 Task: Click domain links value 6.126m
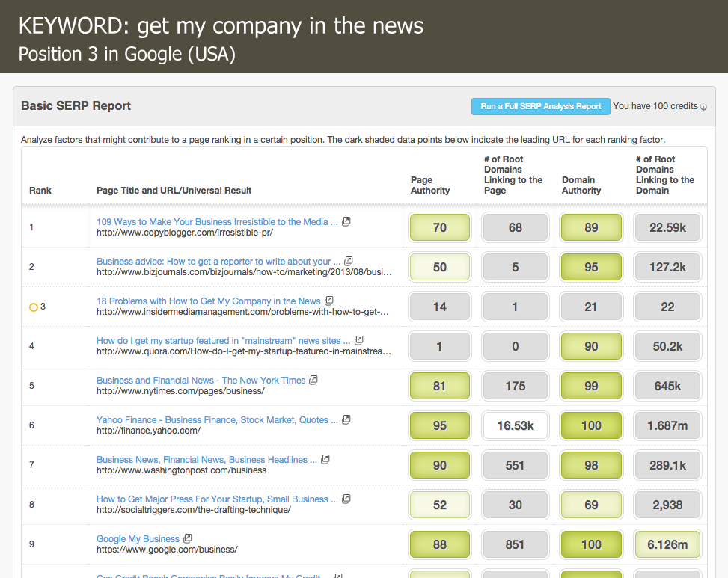click(x=667, y=544)
